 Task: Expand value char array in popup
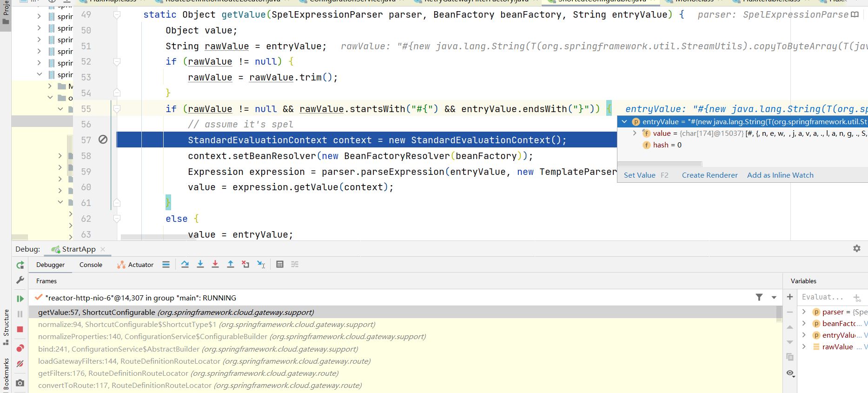tap(635, 133)
